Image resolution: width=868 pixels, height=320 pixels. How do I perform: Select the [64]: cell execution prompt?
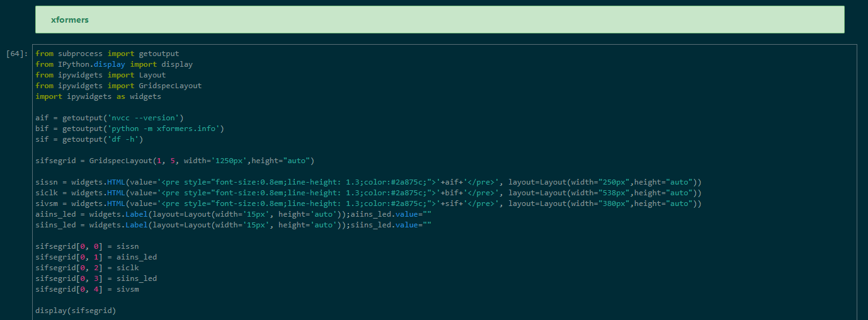click(16, 54)
